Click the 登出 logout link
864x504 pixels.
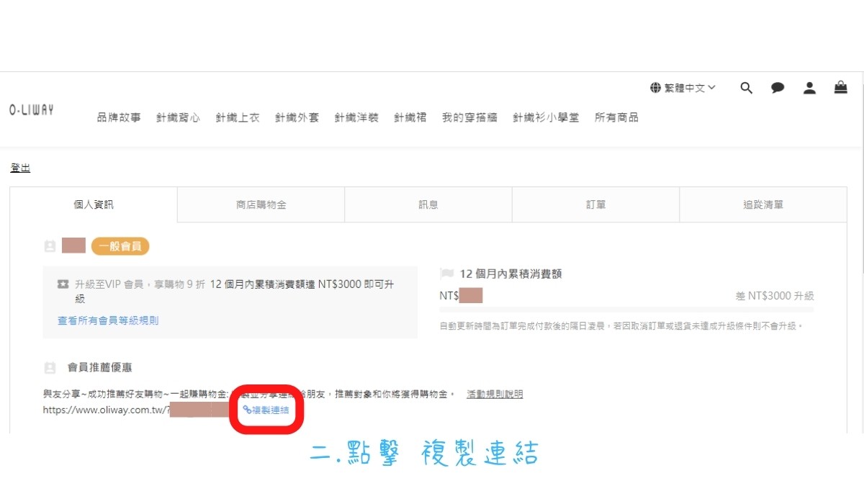(x=20, y=168)
